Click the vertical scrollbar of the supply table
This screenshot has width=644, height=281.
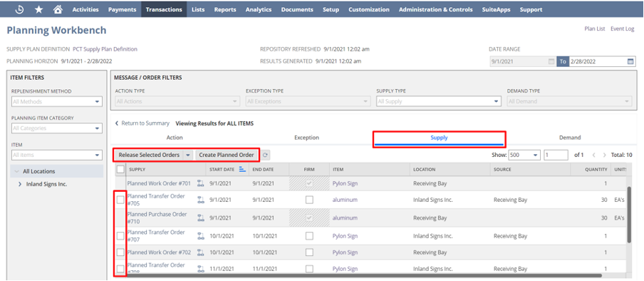[x=629, y=215]
